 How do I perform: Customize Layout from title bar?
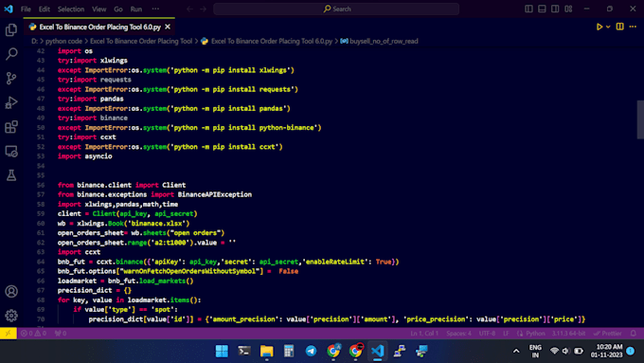pos(568,9)
